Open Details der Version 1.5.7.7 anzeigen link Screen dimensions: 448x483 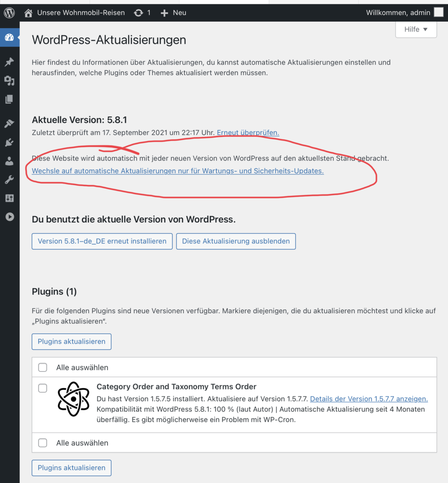[x=369, y=399]
